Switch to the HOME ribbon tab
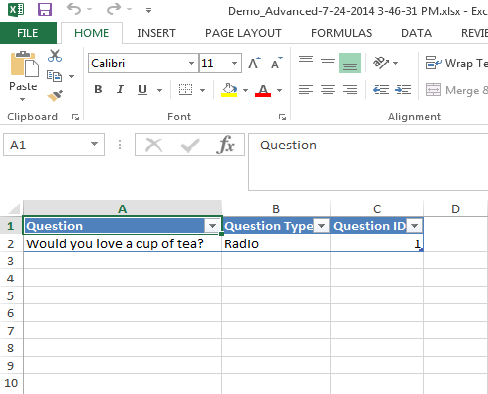The image size is (488, 394). pos(92,33)
